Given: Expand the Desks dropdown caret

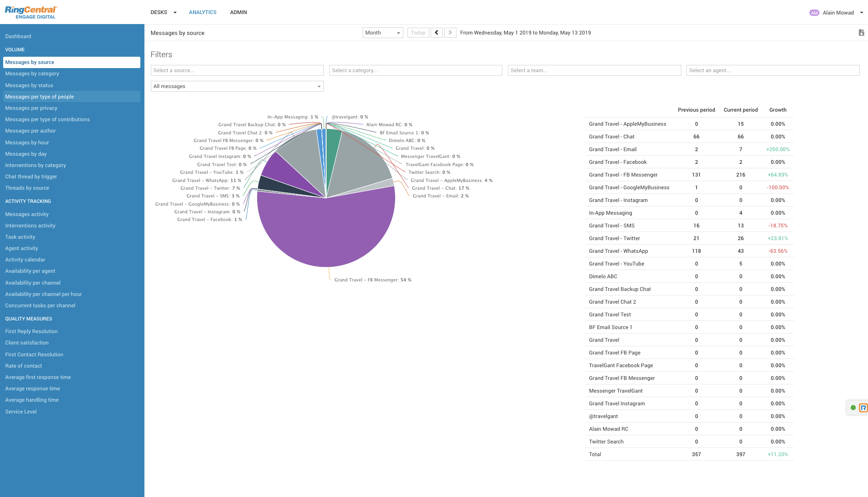Looking at the screenshot, I should coord(175,13).
